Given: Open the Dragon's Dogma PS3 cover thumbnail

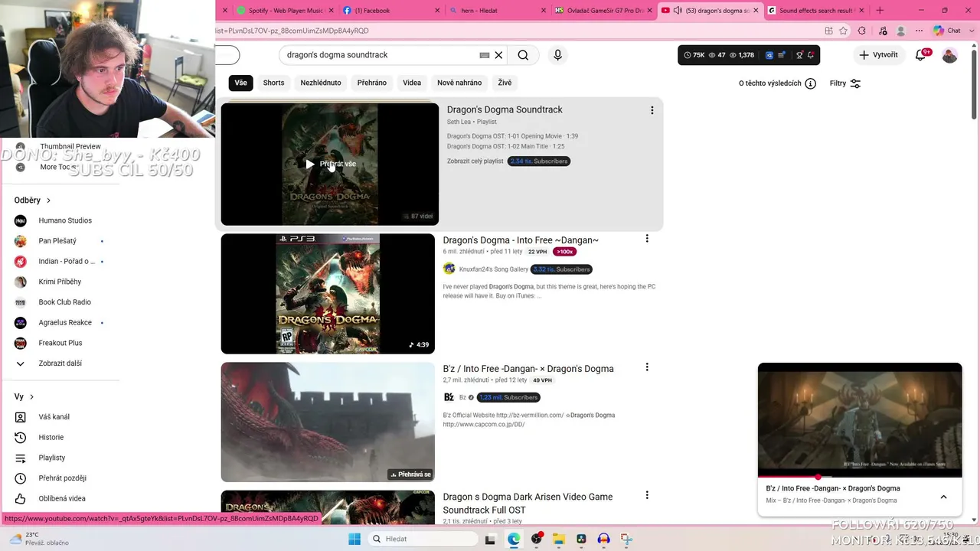Looking at the screenshot, I should [328, 294].
